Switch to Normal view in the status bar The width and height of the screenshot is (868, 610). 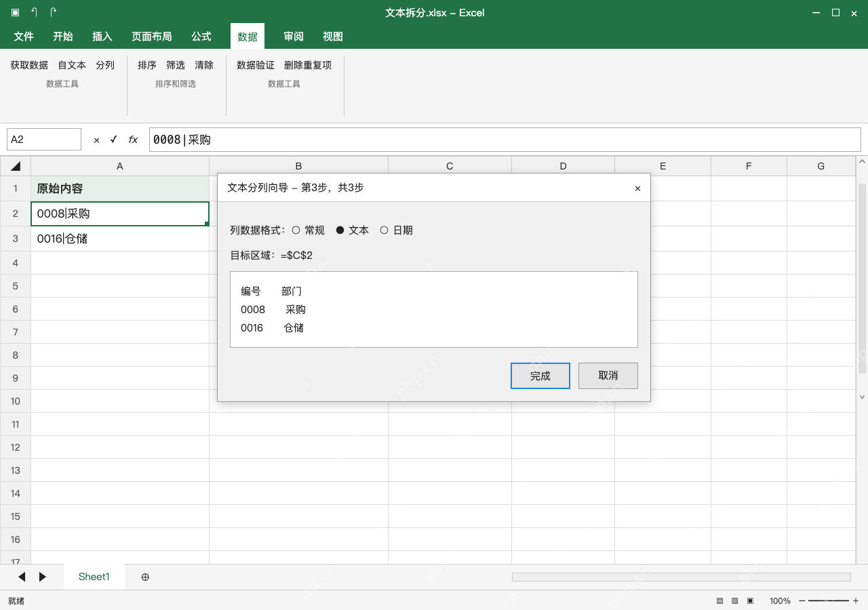pos(719,601)
